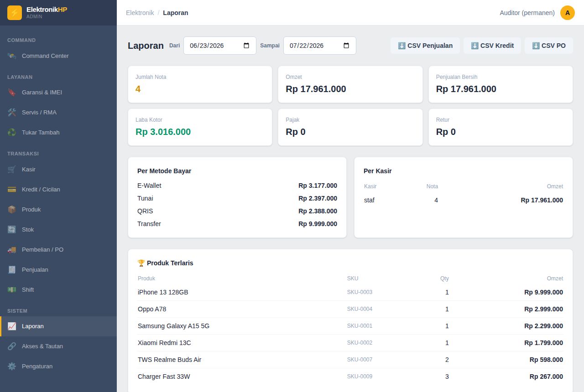Open the Auditor user avatar menu

click(x=568, y=13)
